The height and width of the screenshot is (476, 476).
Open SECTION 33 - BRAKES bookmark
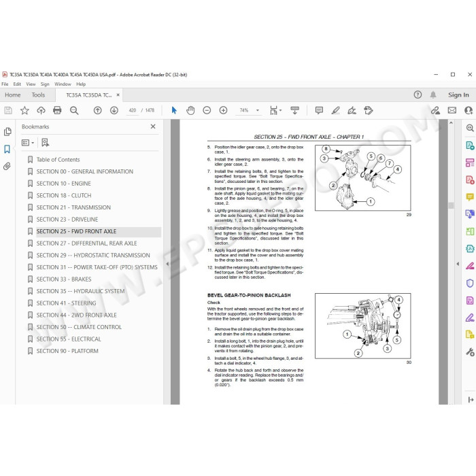(64, 279)
